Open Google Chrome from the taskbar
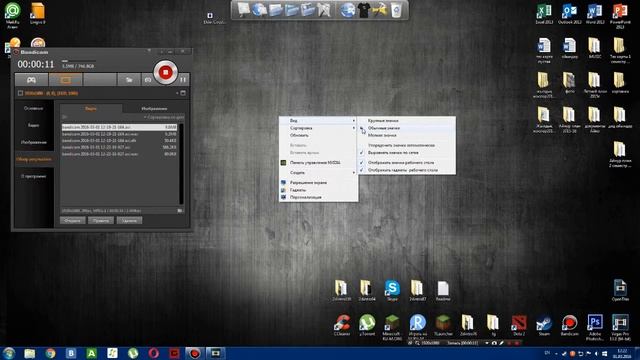 (x=50, y=353)
